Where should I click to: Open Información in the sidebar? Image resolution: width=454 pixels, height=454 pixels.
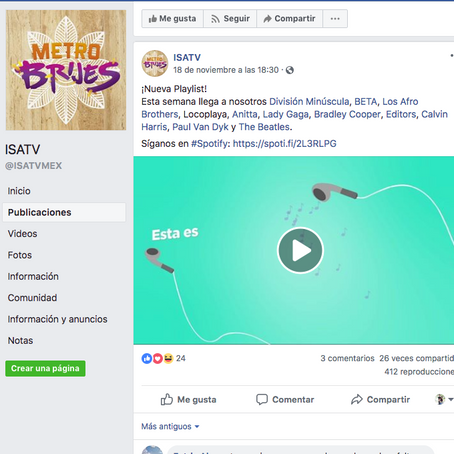coord(33,276)
